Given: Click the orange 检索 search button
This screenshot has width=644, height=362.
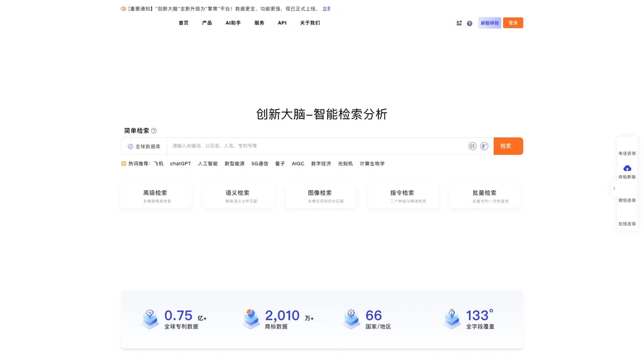Looking at the screenshot, I should 508,146.
